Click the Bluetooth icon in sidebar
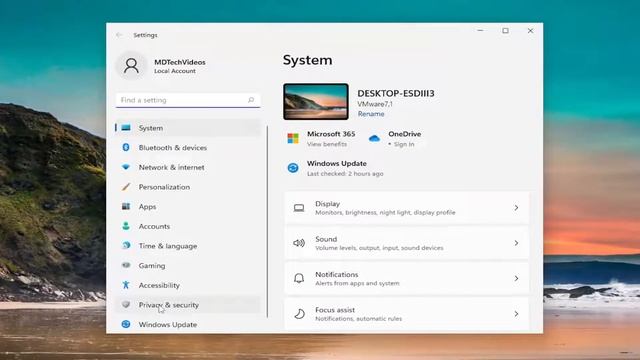Viewport: 640px width, 360px height. 126,147
